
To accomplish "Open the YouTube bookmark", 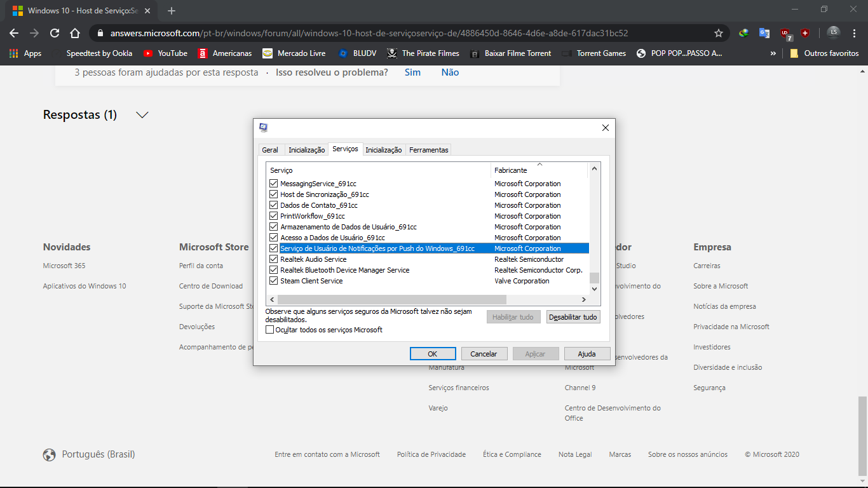I will (165, 53).
